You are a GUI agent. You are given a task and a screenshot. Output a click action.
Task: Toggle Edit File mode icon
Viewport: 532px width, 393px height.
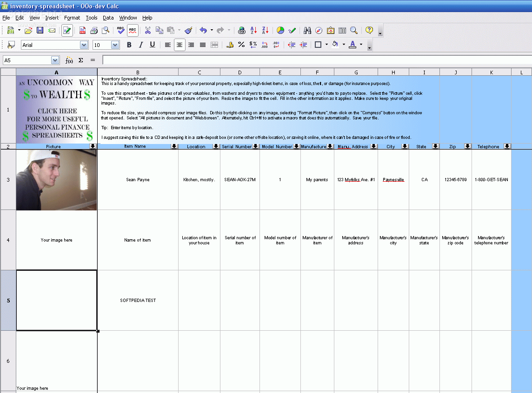pyautogui.click(x=67, y=31)
